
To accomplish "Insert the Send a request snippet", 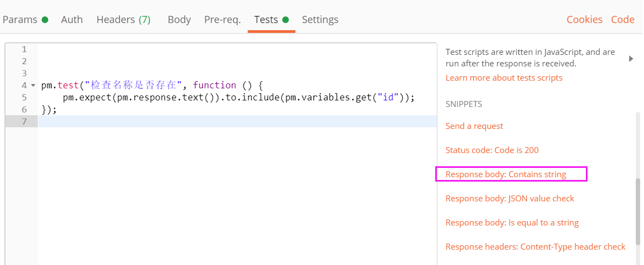I will [x=474, y=126].
